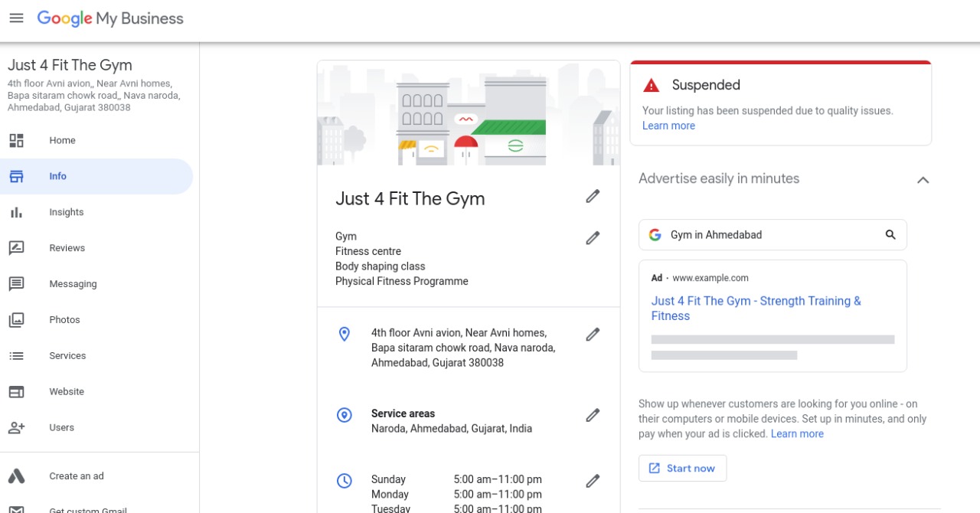Click the Reviews star-bubble icon

16,248
